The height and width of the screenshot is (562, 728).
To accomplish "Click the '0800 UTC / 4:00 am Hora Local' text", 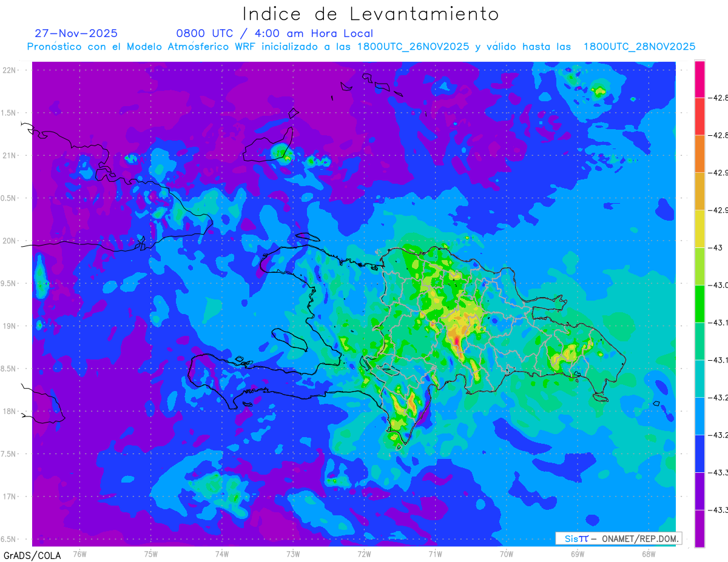I will pyautogui.click(x=275, y=33).
